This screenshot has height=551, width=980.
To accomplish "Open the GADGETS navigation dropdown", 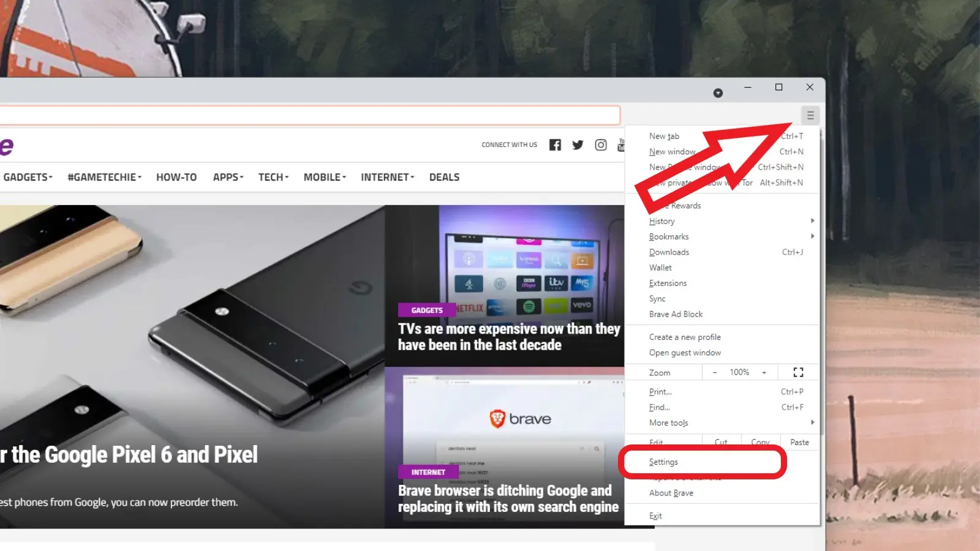I will coord(28,177).
